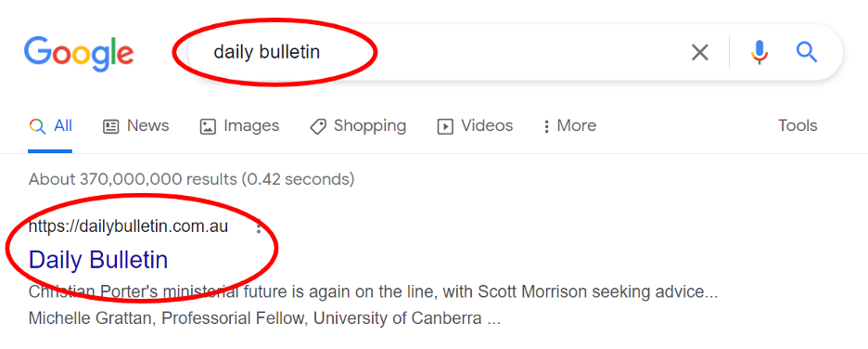Click the price tag icon beside Shopping
This screenshot has height=349, width=868.
click(x=318, y=127)
